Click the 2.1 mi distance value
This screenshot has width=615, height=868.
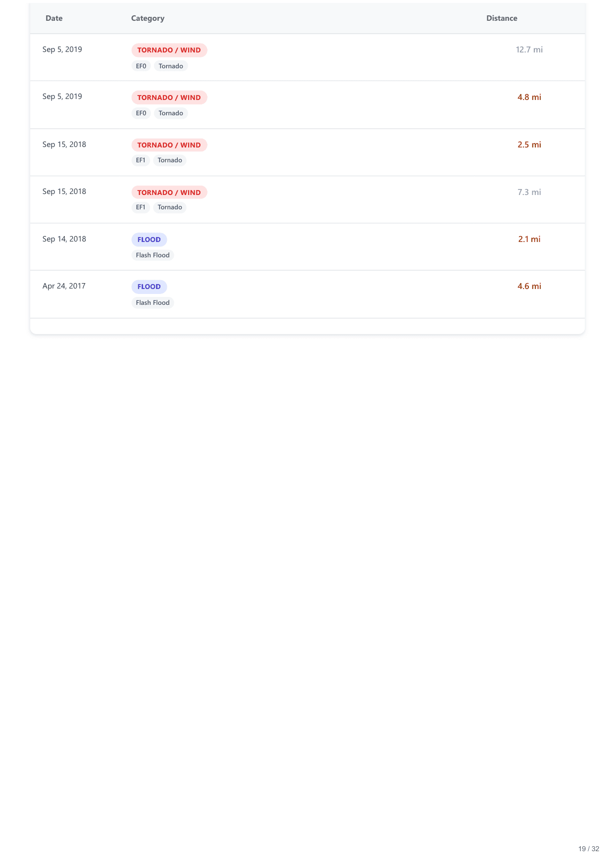(x=529, y=239)
